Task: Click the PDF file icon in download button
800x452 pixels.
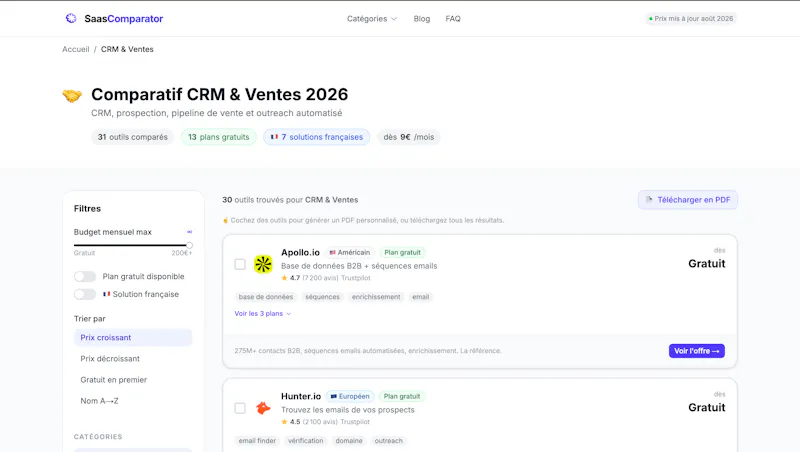Action: (x=649, y=200)
